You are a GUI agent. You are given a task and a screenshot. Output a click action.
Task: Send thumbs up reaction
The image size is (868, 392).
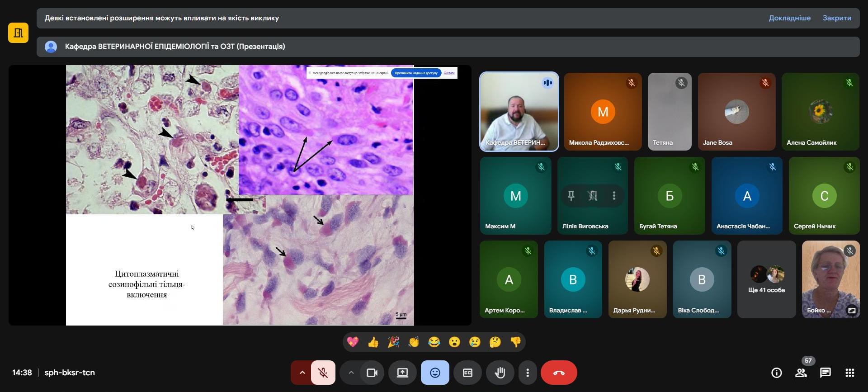pyautogui.click(x=373, y=342)
